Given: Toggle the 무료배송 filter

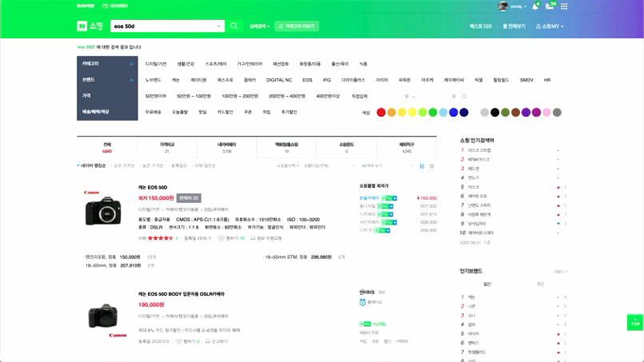Looking at the screenshot, I should pos(153,112).
